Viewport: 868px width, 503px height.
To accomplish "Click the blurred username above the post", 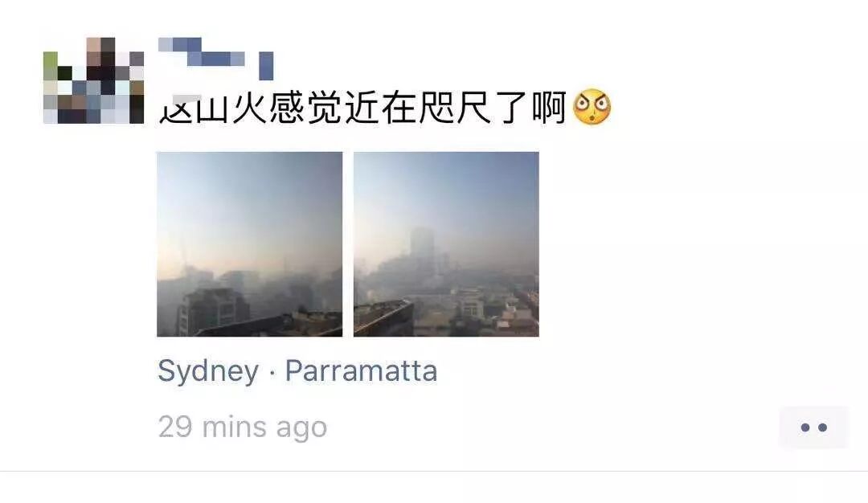I will coord(216,58).
